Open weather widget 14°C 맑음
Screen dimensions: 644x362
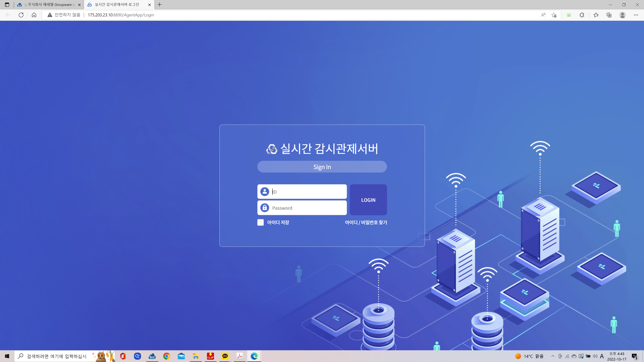tap(529, 356)
